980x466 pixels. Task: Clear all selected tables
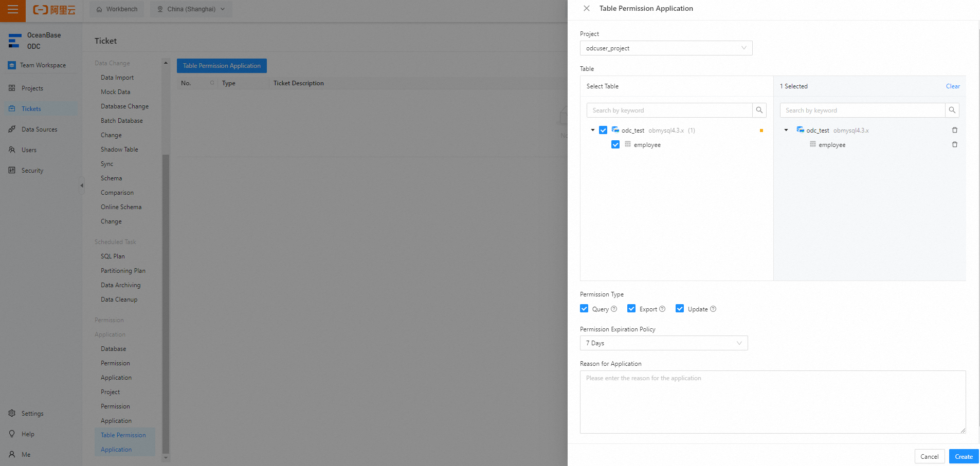pyautogui.click(x=953, y=86)
